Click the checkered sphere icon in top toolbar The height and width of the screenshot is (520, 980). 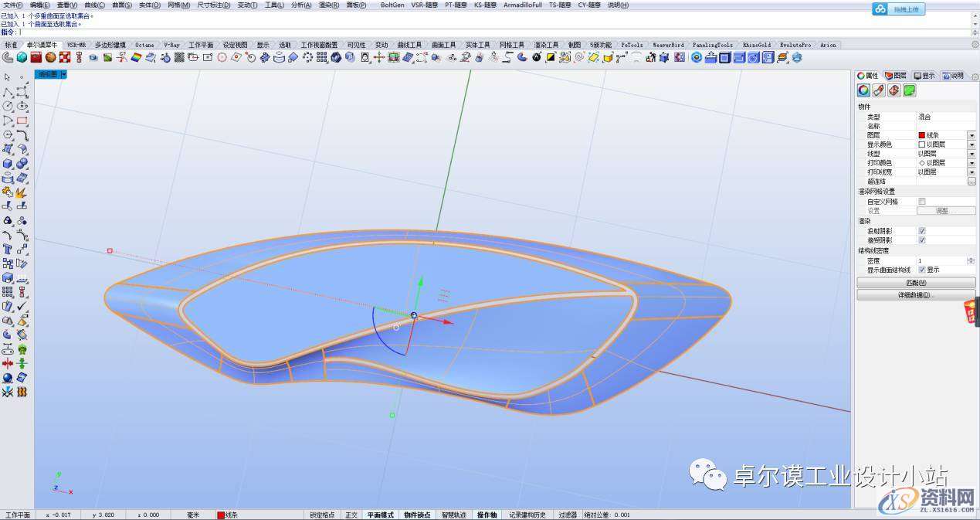(64, 58)
